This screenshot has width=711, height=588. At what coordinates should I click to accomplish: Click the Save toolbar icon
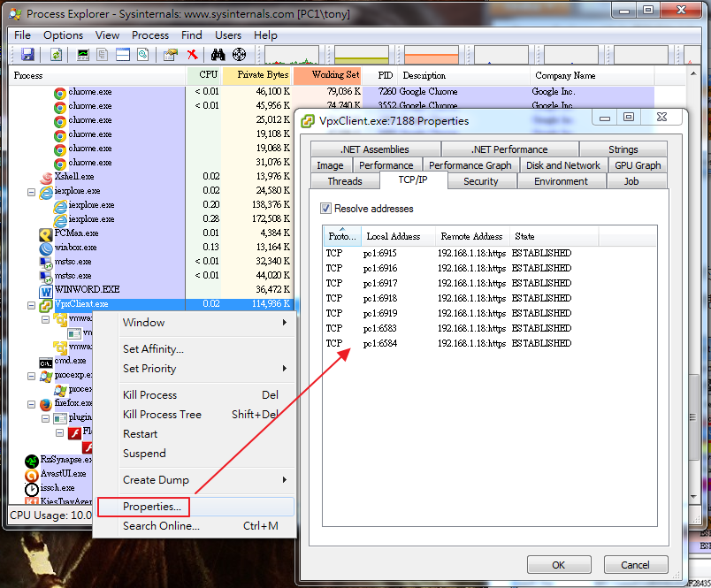click(x=27, y=55)
